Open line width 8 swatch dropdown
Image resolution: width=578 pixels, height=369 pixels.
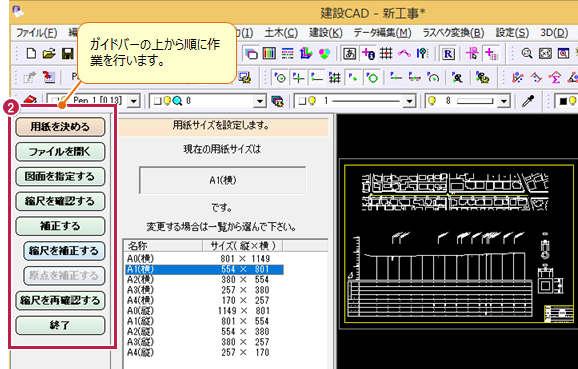[503, 101]
